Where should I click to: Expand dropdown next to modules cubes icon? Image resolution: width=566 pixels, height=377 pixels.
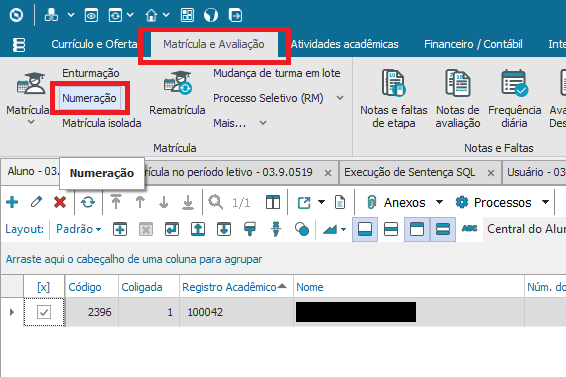pyautogui.click(x=71, y=15)
